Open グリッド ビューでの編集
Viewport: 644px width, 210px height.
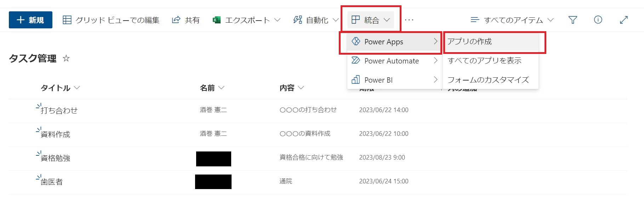pyautogui.click(x=111, y=20)
